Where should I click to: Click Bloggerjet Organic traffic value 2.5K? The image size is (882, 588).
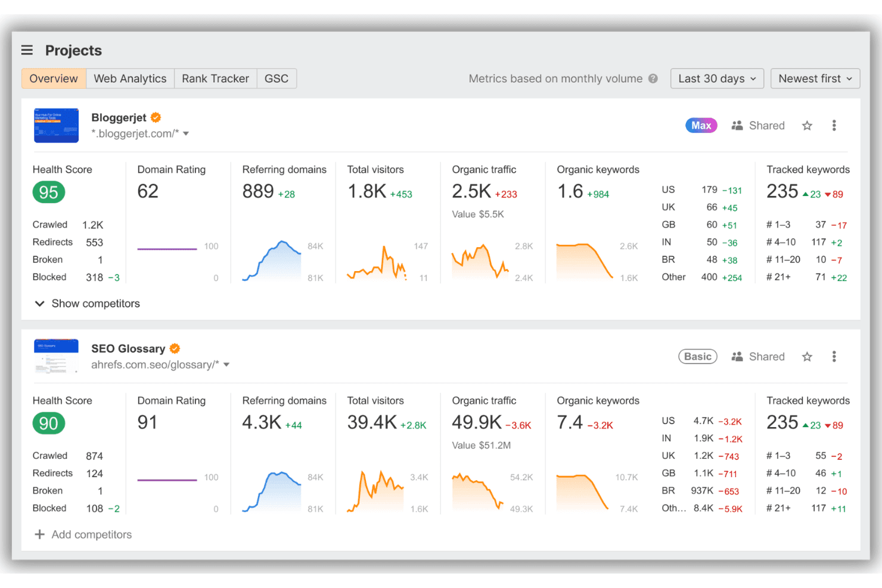471,191
